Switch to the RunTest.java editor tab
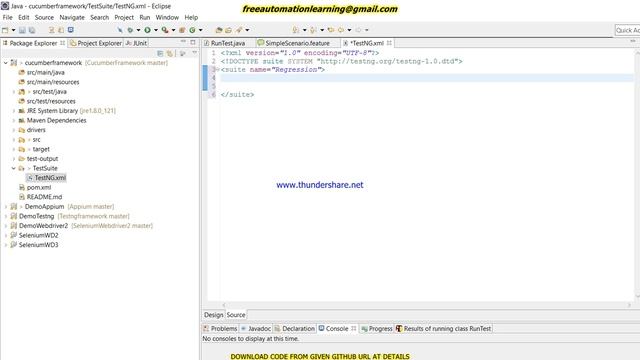Viewport: 640px width, 360px height. [x=228, y=43]
